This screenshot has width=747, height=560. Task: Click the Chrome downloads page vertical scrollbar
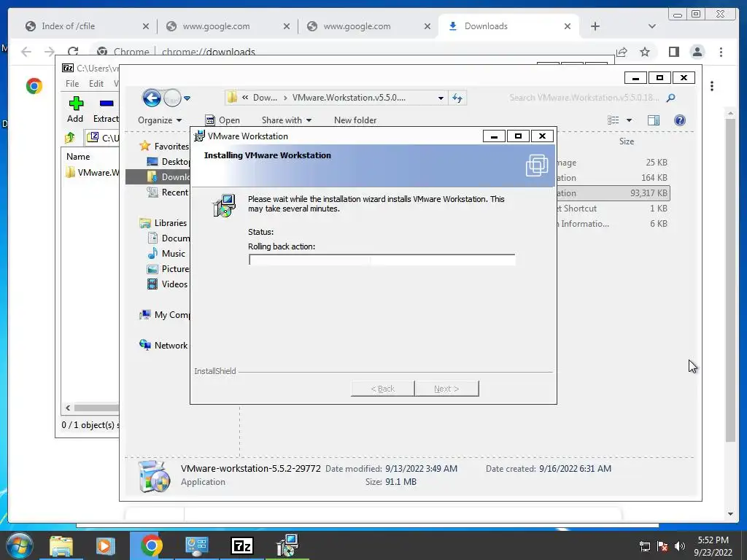click(x=730, y=279)
